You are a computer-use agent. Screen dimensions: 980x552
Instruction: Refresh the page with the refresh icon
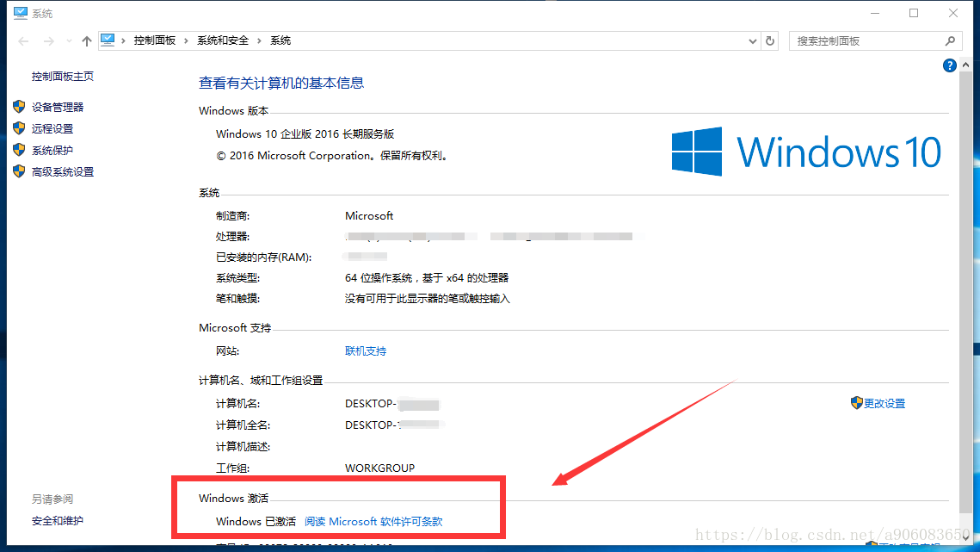[770, 41]
